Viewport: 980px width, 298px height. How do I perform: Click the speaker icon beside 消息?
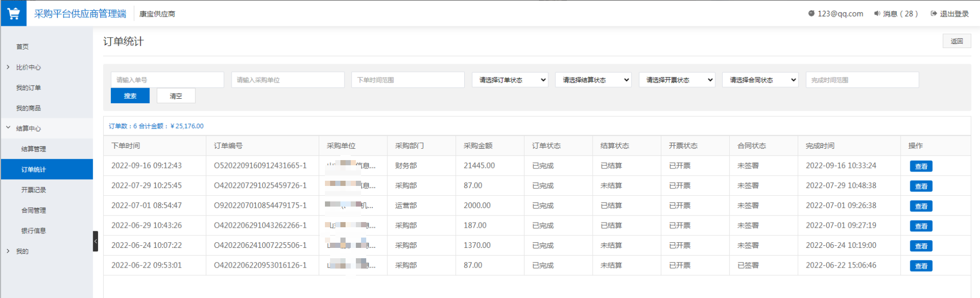tap(877, 13)
